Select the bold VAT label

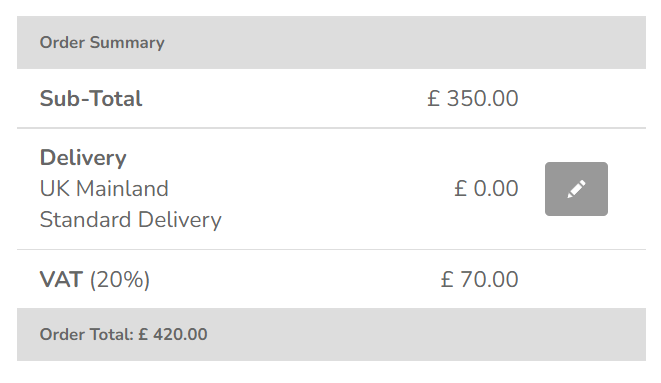pyautogui.click(x=61, y=279)
